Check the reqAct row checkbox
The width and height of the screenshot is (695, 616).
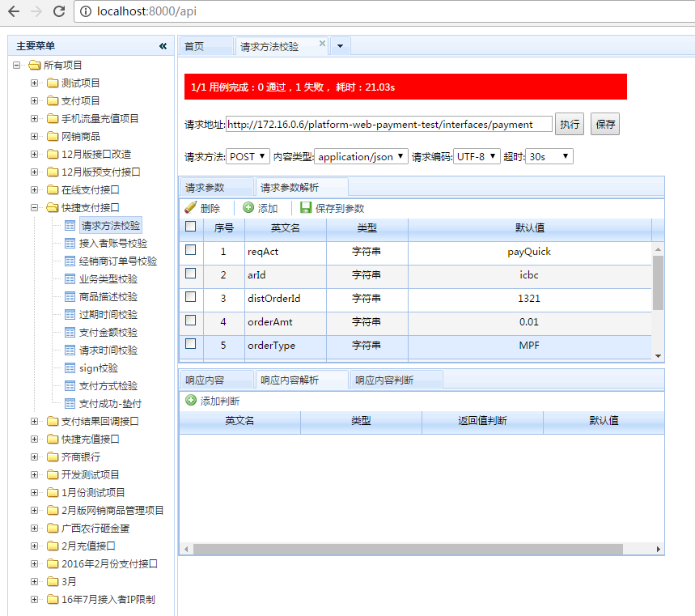[191, 249]
